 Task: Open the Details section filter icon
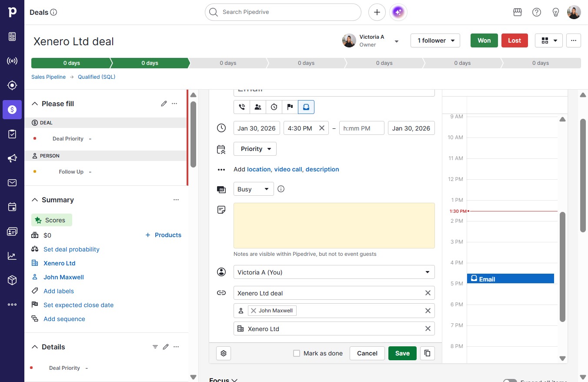coord(155,347)
